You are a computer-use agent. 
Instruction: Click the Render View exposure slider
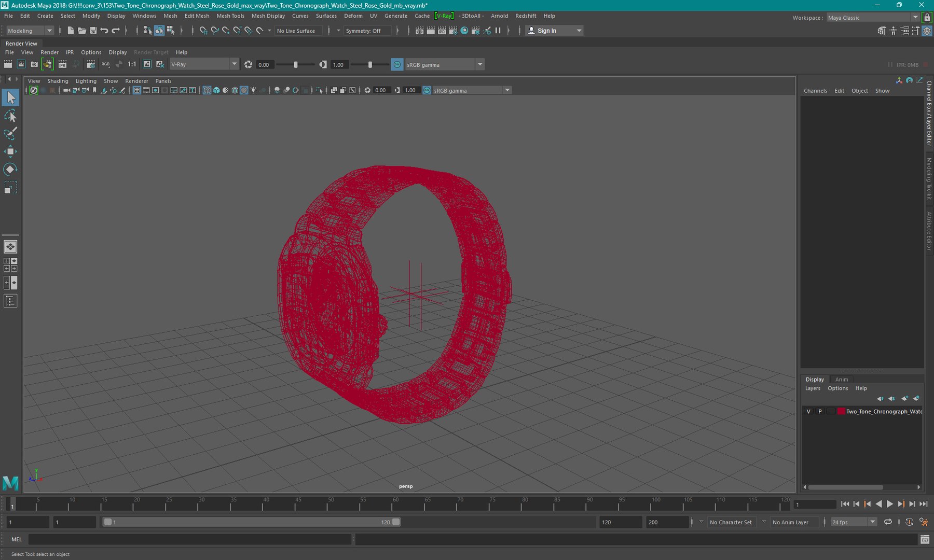click(x=296, y=64)
